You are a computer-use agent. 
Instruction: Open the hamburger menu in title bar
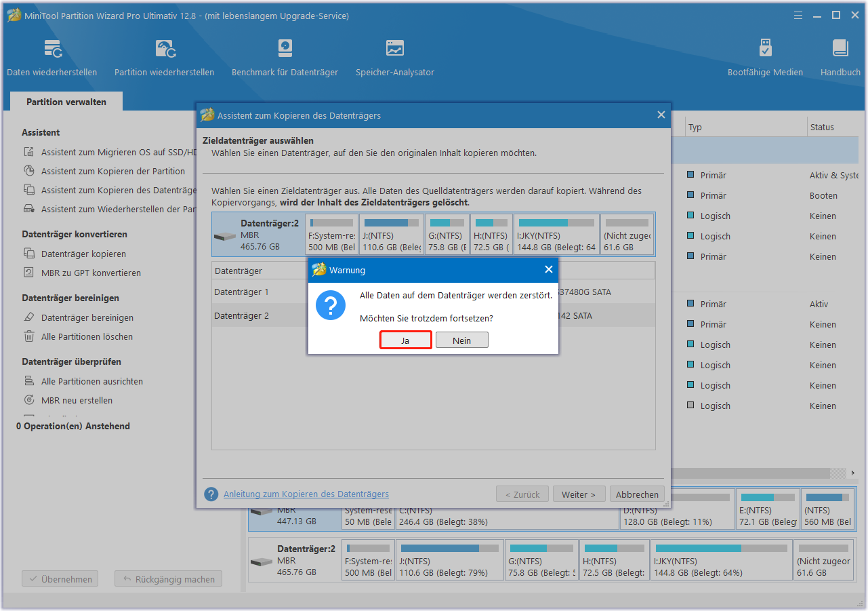coord(798,15)
